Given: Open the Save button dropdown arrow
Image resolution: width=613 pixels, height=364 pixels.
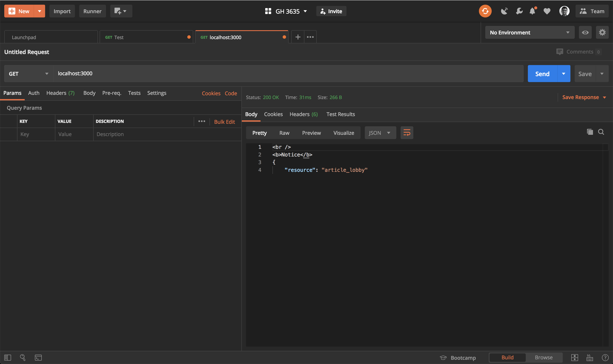Looking at the screenshot, I should tap(602, 73).
